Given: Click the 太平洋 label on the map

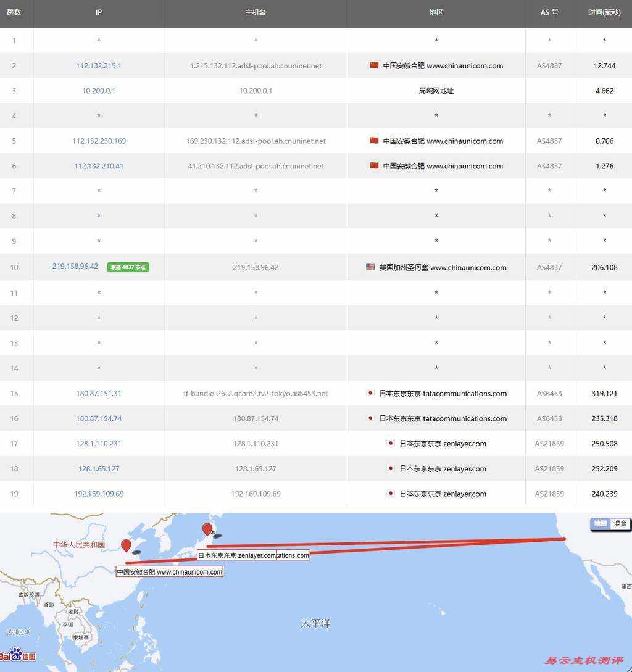Looking at the screenshot, I should coord(315,623).
